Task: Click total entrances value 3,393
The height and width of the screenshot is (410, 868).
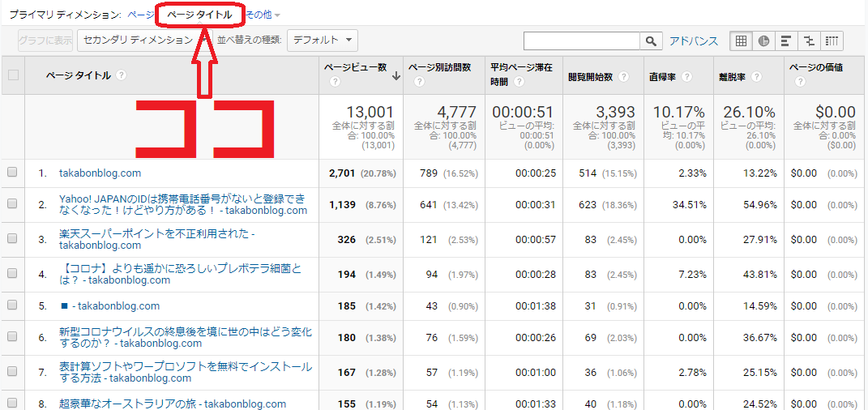Action: pyautogui.click(x=615, y=113)
